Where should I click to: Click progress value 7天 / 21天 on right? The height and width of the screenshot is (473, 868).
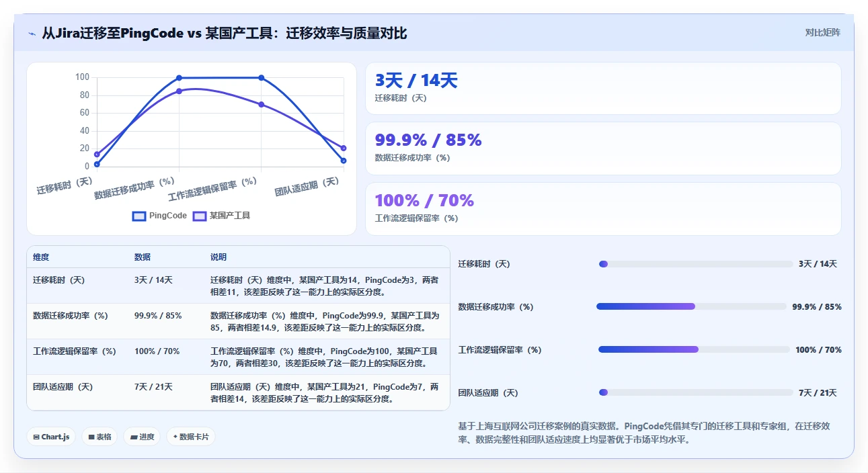click(818, 392)
